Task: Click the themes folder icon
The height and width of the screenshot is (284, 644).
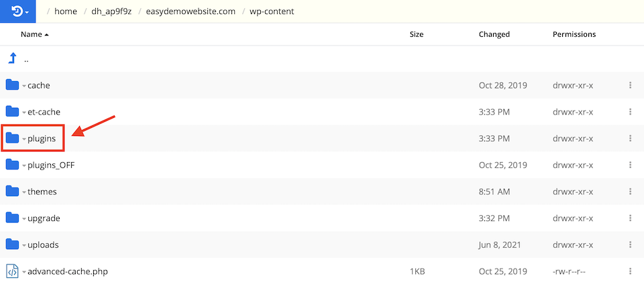Action: tap(12, 192)
